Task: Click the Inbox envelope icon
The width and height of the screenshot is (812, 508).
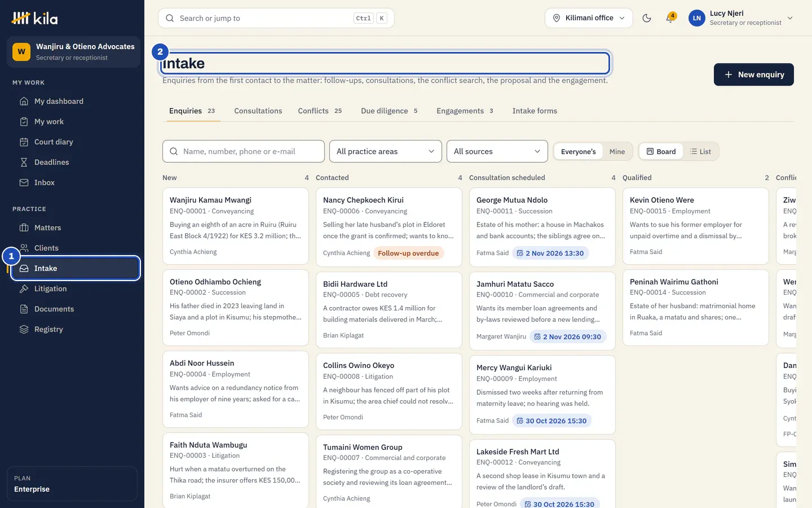Action: [24, 182]
